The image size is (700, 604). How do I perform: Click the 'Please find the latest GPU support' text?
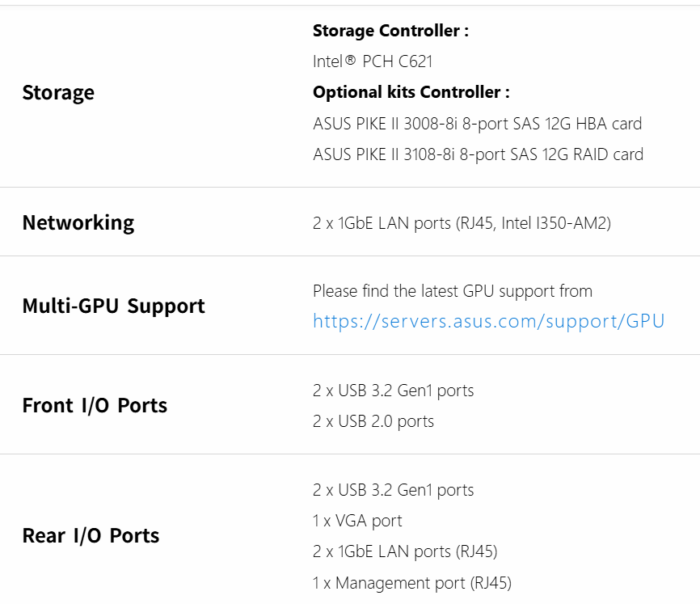[x=452, y=291]
